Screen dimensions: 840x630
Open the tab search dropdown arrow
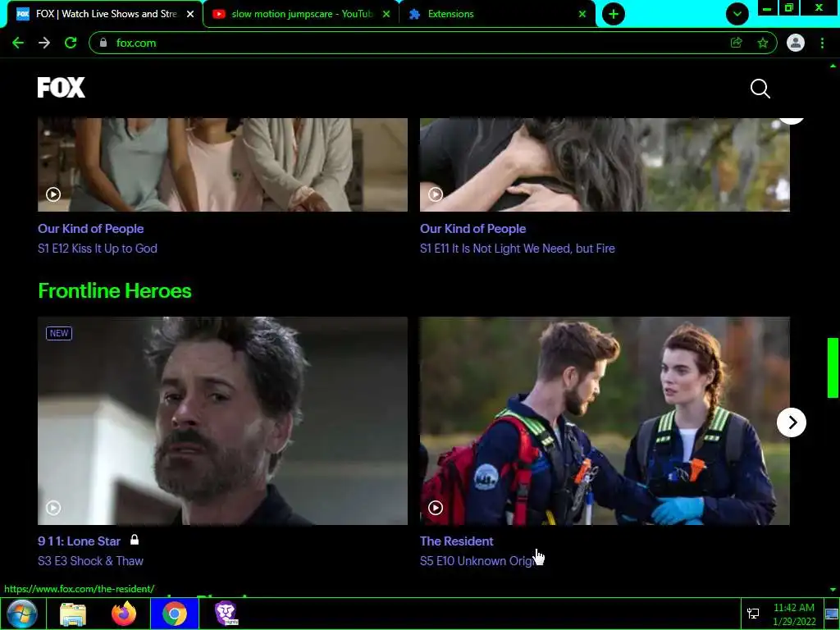(x=737, y=14)
